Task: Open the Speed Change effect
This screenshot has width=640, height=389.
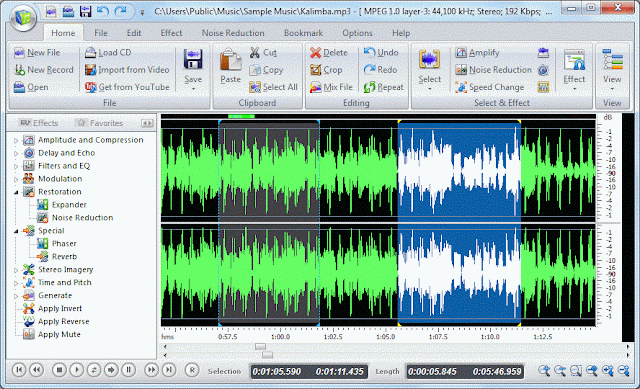Action: (489, 87)
